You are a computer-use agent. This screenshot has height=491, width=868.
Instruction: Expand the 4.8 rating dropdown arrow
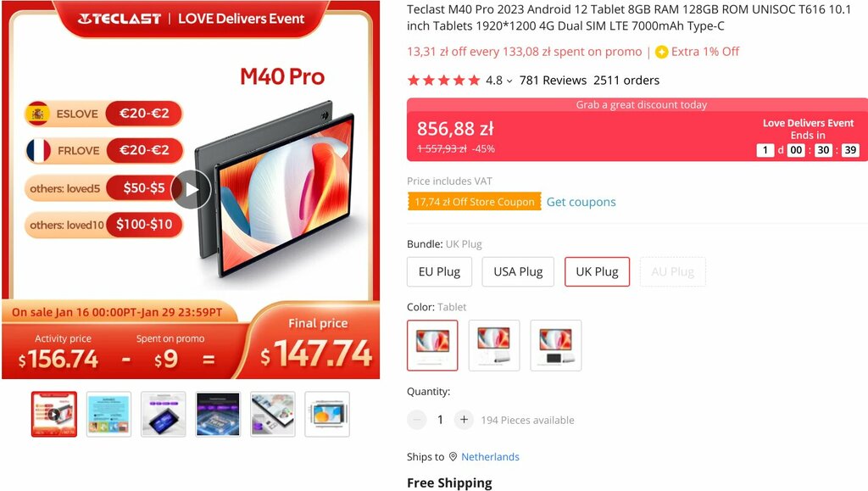coord(509,81)
